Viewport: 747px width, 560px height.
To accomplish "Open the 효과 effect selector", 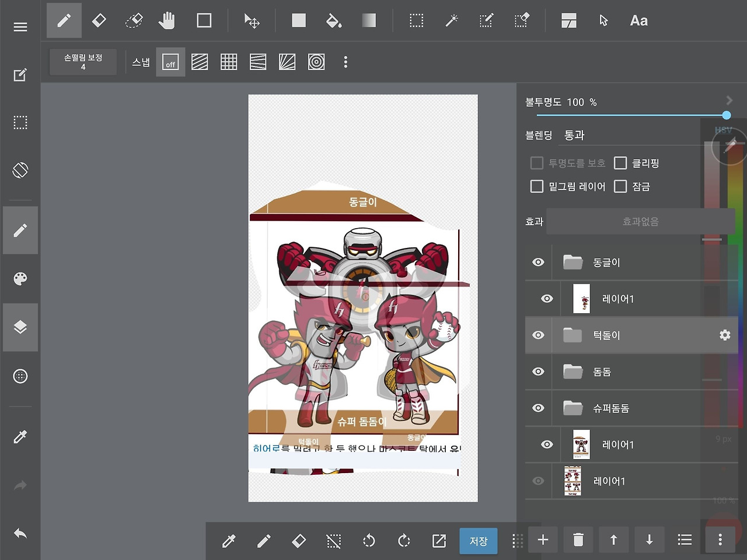I will (x=640, y=222).
